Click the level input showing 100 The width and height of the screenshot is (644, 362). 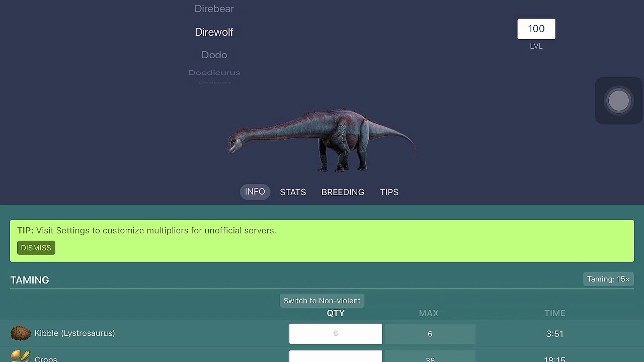536,29
